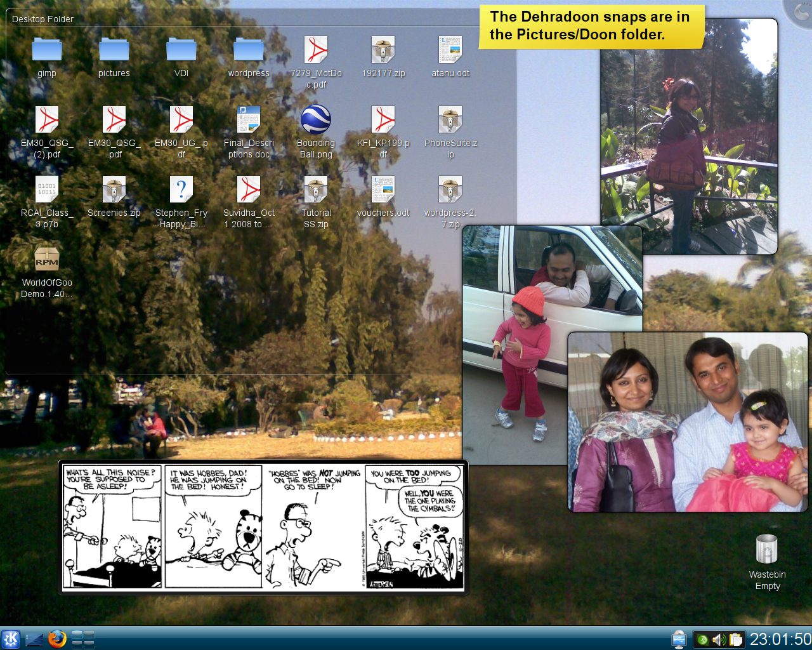The image size is (812, 650).
Task: Open the device notifier in panel
Action: tap(679, 639)
